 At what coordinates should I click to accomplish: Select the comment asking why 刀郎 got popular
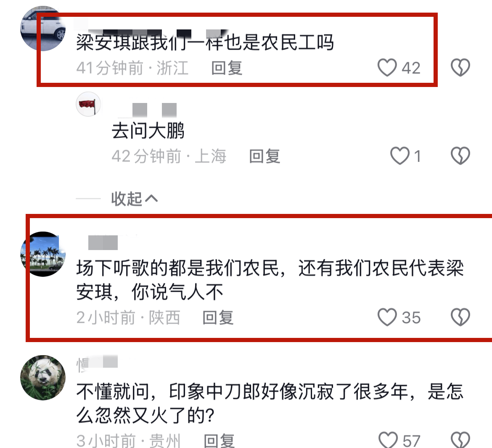click(x=270, y=403)
